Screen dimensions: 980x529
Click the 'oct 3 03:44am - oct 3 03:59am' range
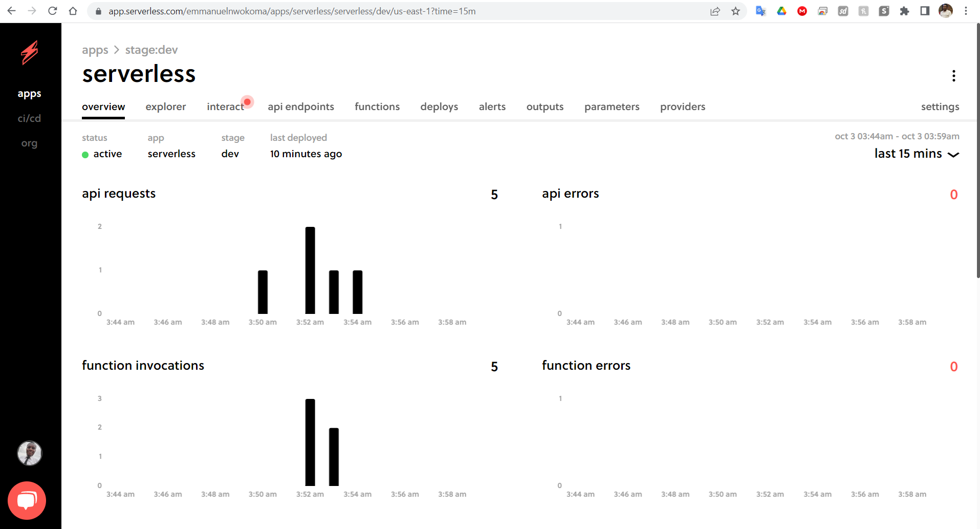pos(897,136)
